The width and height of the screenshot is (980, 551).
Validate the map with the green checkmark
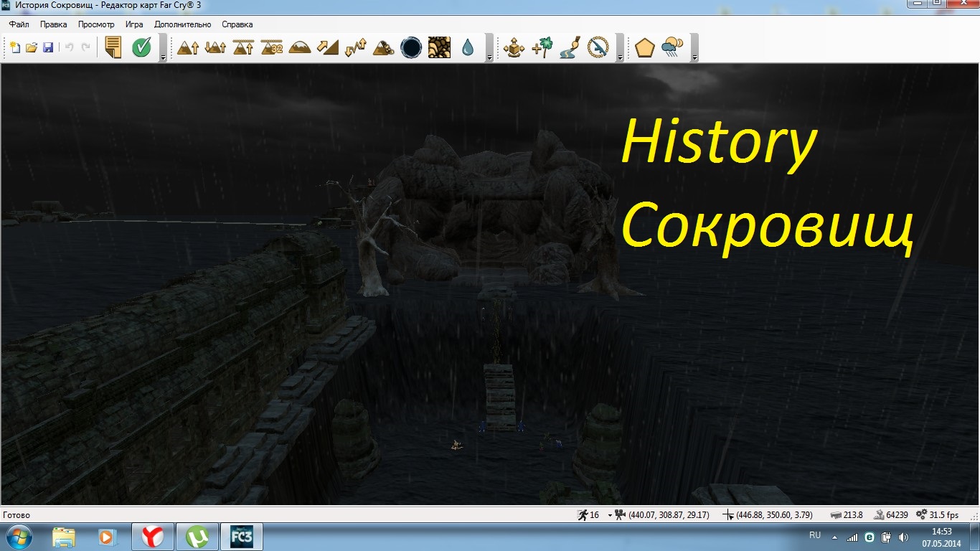[141, 47]
